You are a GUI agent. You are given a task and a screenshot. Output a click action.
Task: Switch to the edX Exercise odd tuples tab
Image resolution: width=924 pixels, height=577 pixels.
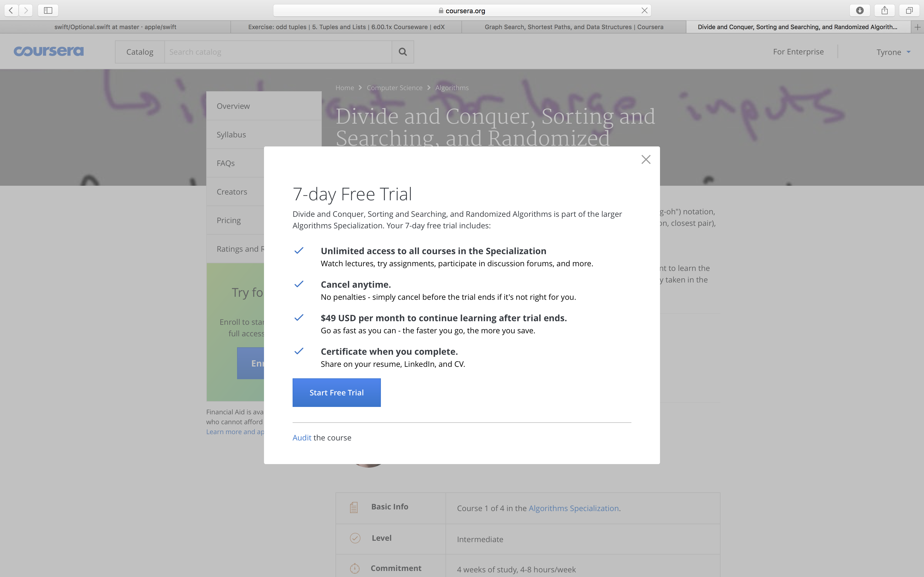pyautogui.click(x=346, y=27)
